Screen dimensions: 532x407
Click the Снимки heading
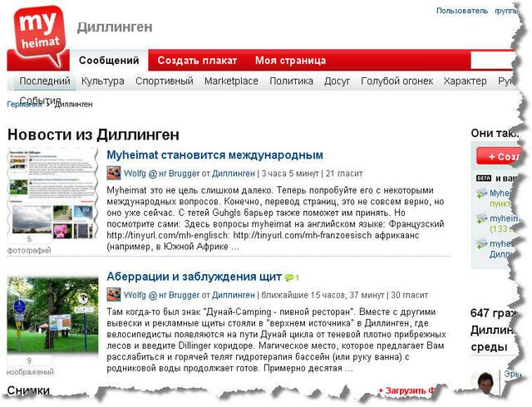point(28,390)
